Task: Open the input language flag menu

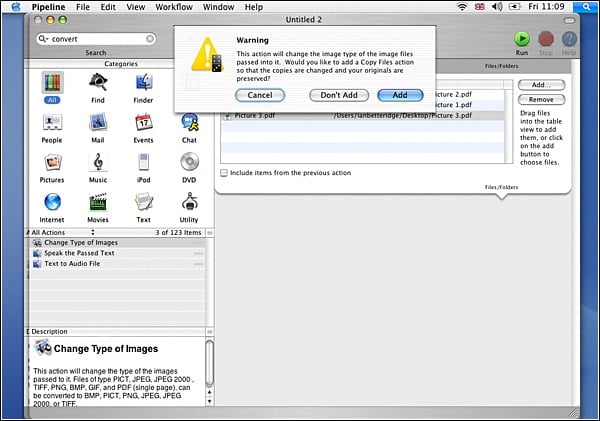Action: click(479, 7)
